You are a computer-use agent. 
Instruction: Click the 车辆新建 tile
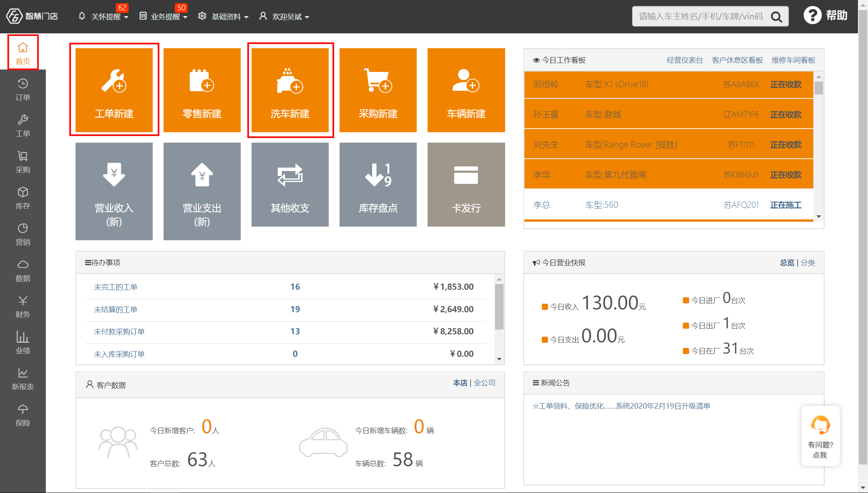point(466,90)
